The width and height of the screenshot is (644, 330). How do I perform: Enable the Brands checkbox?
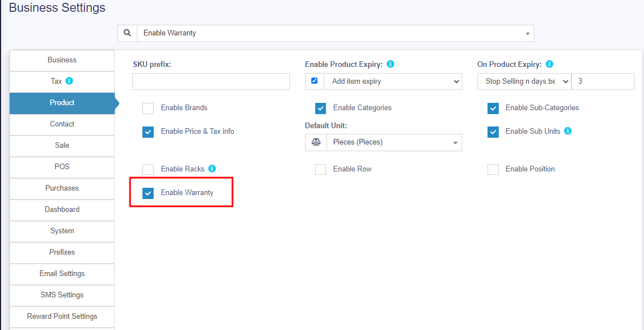pyautogui.click(x=148, y=108)
